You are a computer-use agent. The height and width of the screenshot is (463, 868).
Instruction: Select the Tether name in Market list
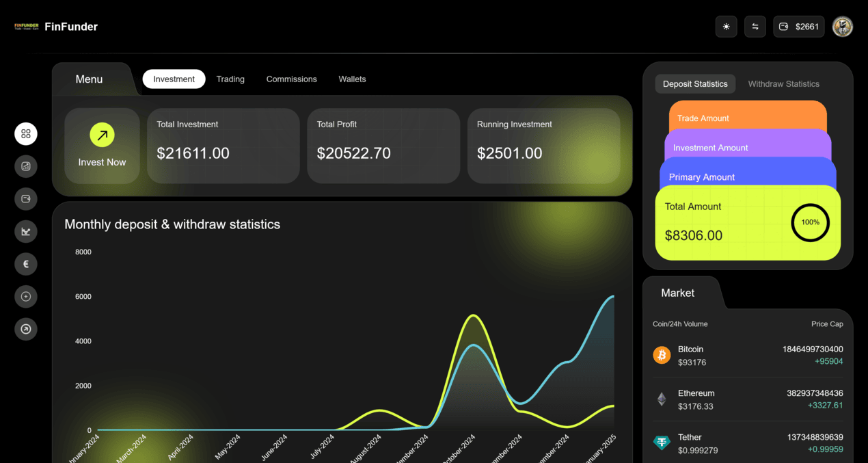690,437
